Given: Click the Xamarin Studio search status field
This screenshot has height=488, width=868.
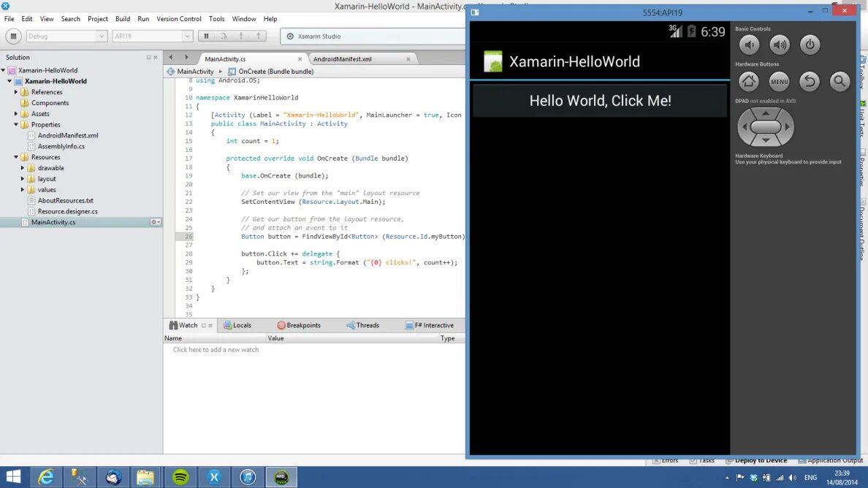Looking at the screenshot, I should pyautogui.click(x=373, y=36).
